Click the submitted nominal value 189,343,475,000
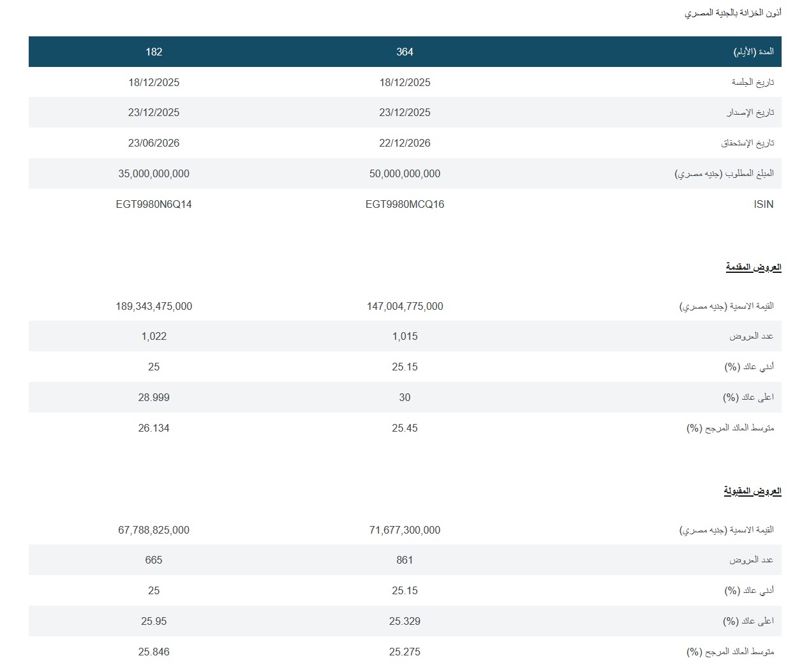Screen dimensions: 795x672 [154, 306]
